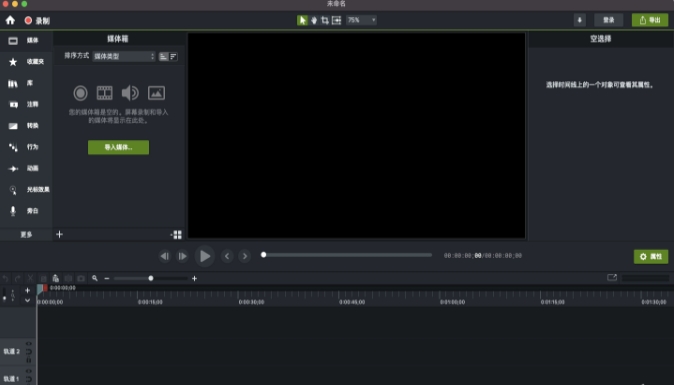The image size is (675, 385).
Task: Activate the crop tool
Action: click(325, 20)
